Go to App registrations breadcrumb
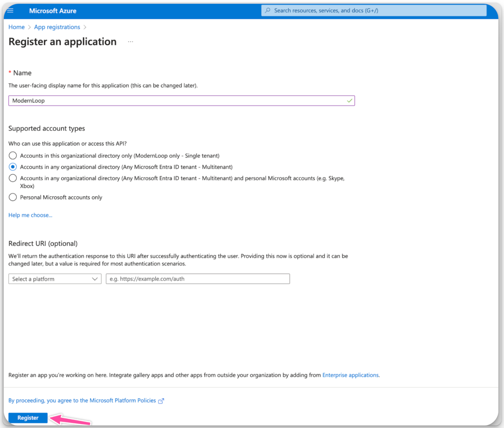This screenshot has height=428, width=504. (57, 27)
